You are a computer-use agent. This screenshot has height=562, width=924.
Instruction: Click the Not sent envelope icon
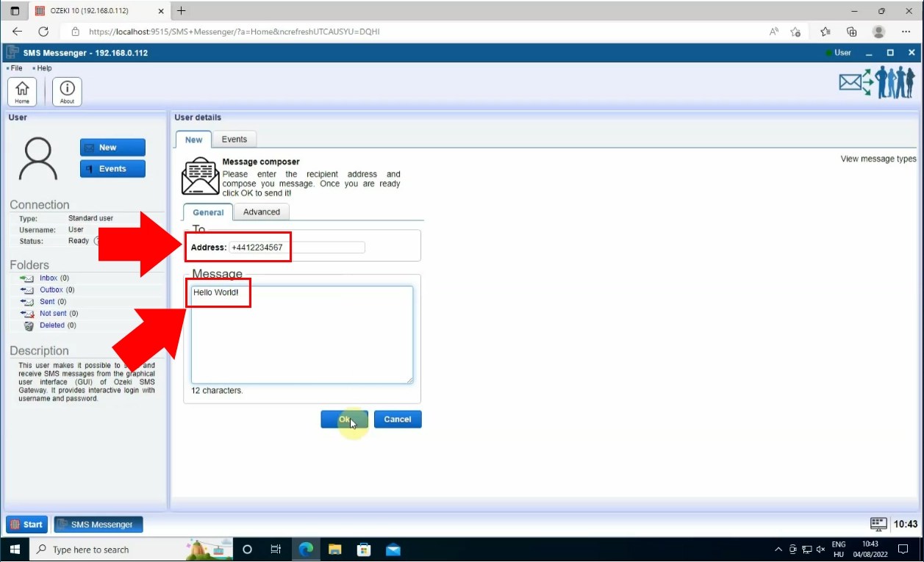(x=27, y=314)
